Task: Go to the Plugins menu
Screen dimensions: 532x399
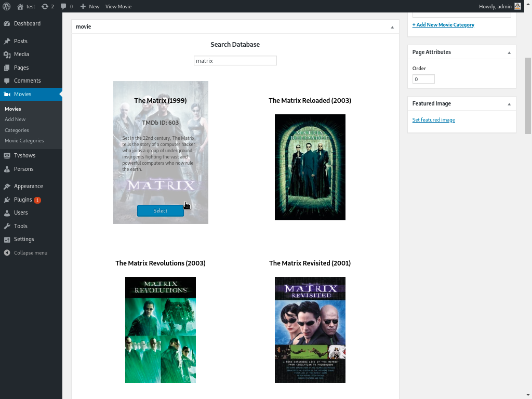Action: click(23, 199)
